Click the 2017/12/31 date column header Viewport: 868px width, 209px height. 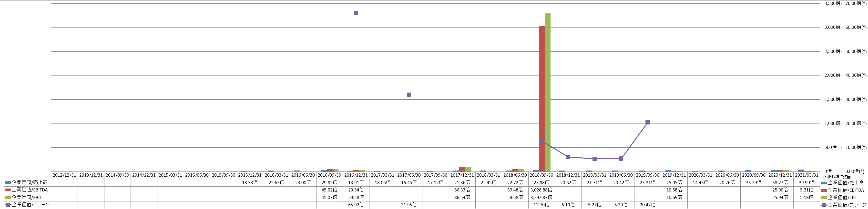pos(462,175)
